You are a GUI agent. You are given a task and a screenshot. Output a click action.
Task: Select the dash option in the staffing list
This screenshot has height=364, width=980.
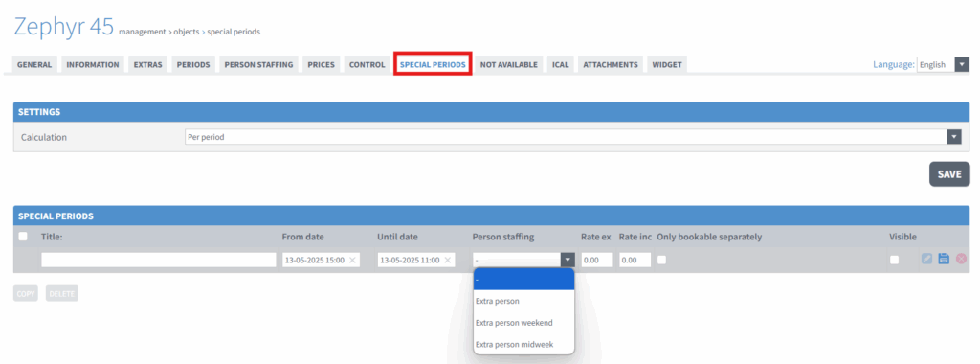pos(523,280)
